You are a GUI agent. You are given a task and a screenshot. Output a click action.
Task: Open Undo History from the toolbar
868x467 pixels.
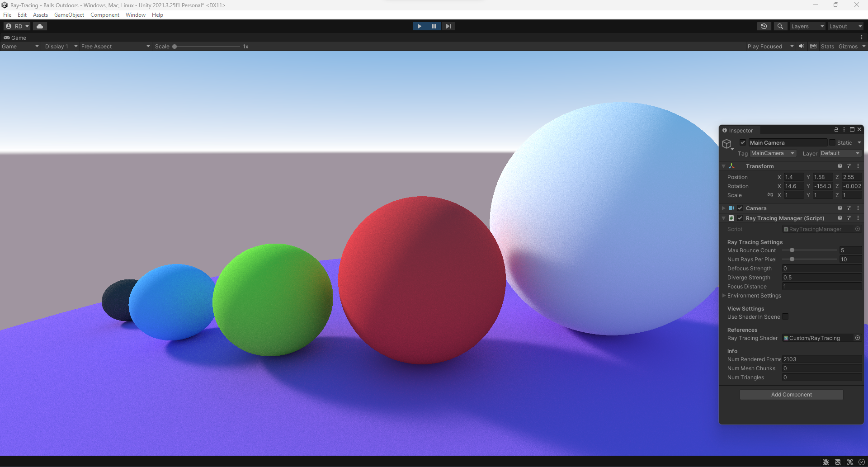pos(764,26)
